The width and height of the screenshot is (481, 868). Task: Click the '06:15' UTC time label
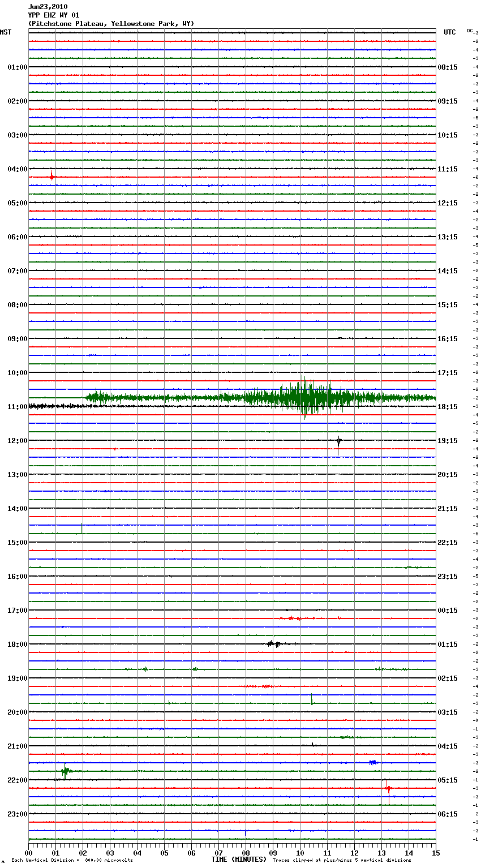coord(448,814)
